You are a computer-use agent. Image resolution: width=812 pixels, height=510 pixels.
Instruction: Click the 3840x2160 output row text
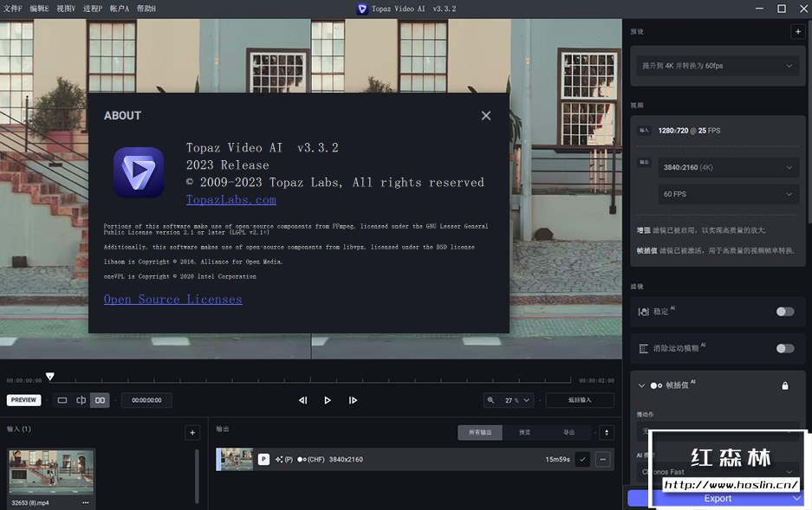346,459
